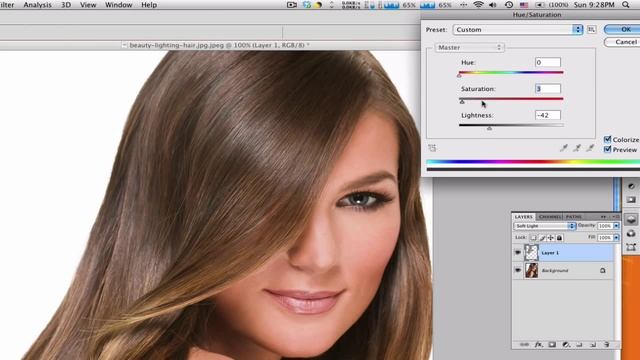
Task: Open Time Machine menu bar icon
Action: [x=509, y=5]
